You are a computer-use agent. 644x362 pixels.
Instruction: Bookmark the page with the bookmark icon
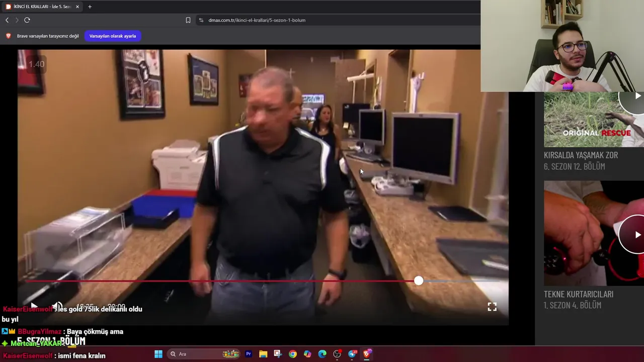[188, 20]
